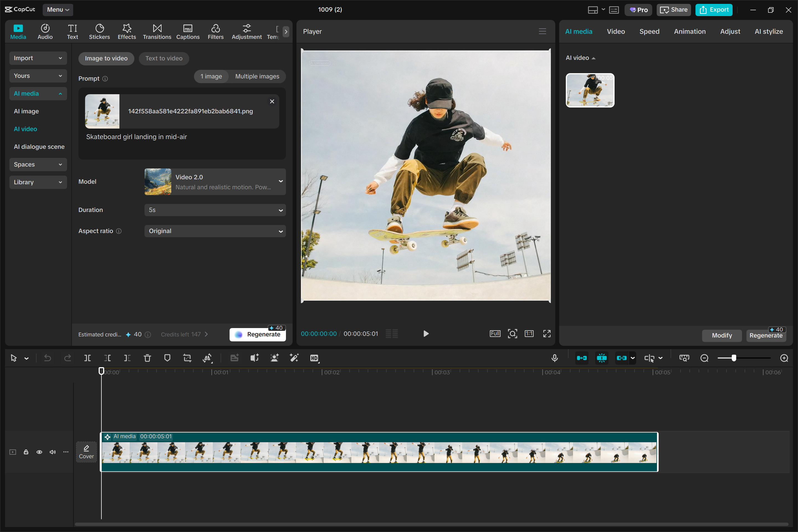Open the Transitions panel
Screen dimensions: 798x532
point(156,32)
